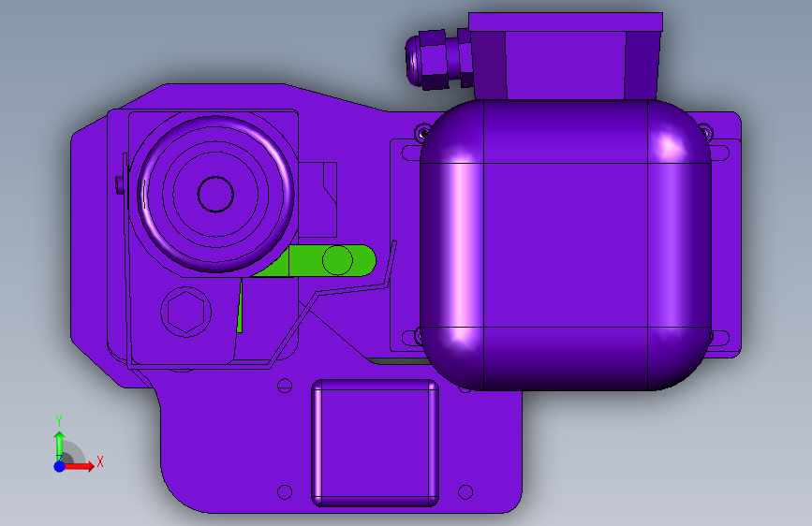Select the large rounded motor housing
The height and width of the screenshot is (526, 812).
[566, 245]
